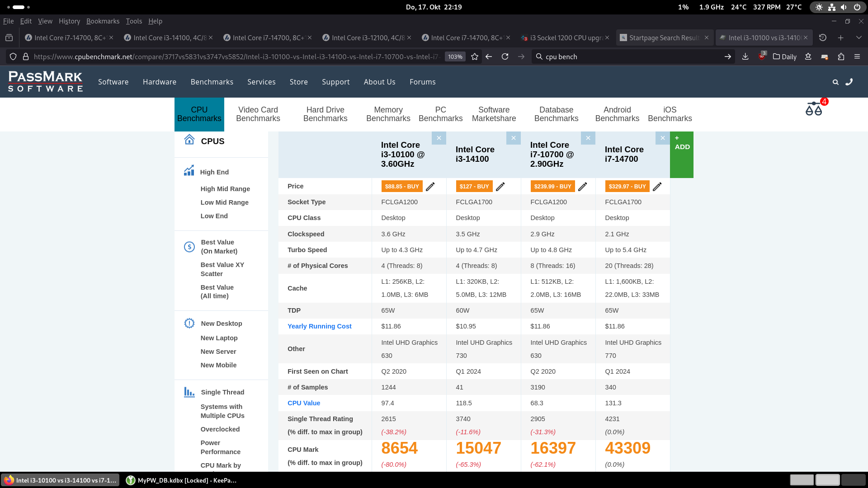Click the phone contact icon in site header
The width and height of the screenshot is (868, 488).
[x=849, y=82]
